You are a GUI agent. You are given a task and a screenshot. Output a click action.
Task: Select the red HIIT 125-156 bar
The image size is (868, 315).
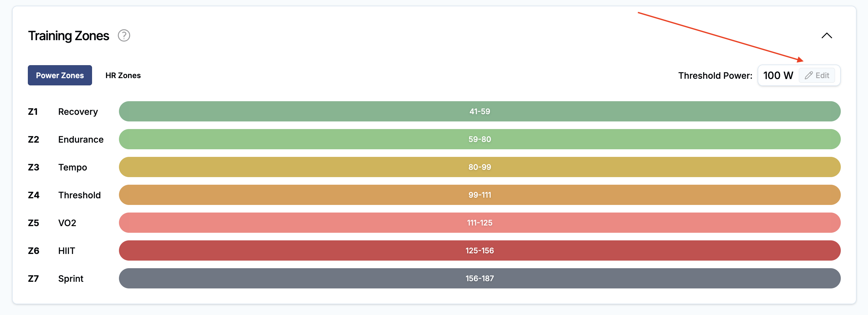[x=480, y=251]
